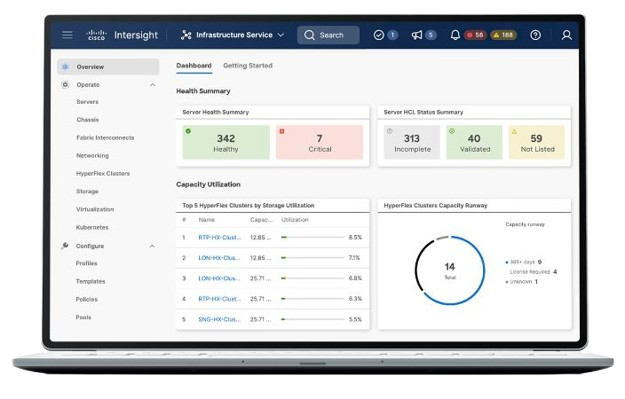
Task: Click the Operate gear icon
Action: click(x=65, y=85)
